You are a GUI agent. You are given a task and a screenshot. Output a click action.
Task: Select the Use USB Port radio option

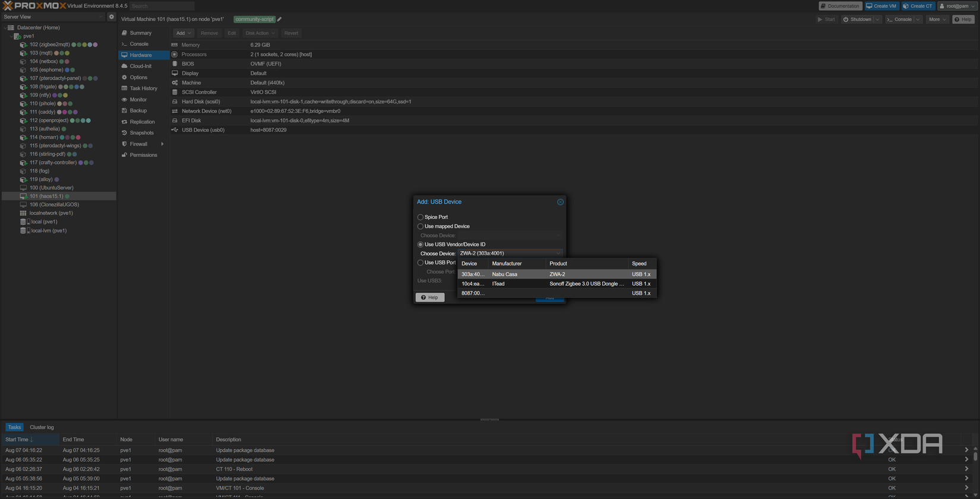421,263
